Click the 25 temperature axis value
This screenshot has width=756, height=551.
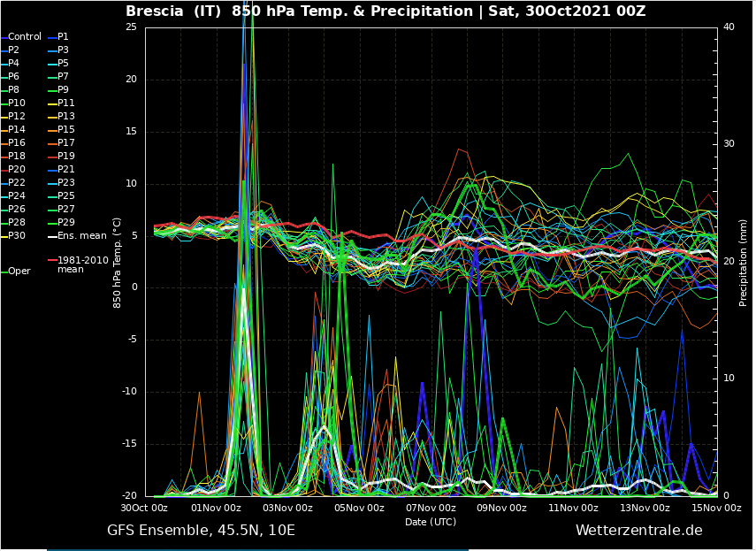131,27
